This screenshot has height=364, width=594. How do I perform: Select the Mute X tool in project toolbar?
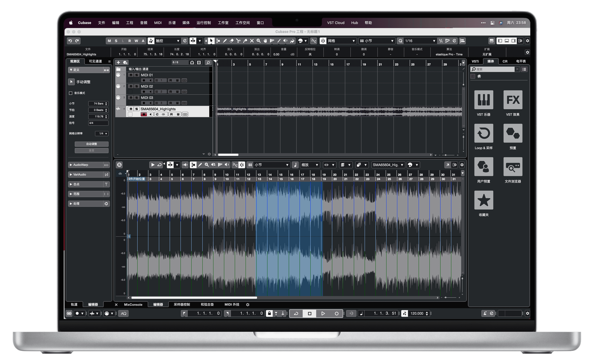252,41
